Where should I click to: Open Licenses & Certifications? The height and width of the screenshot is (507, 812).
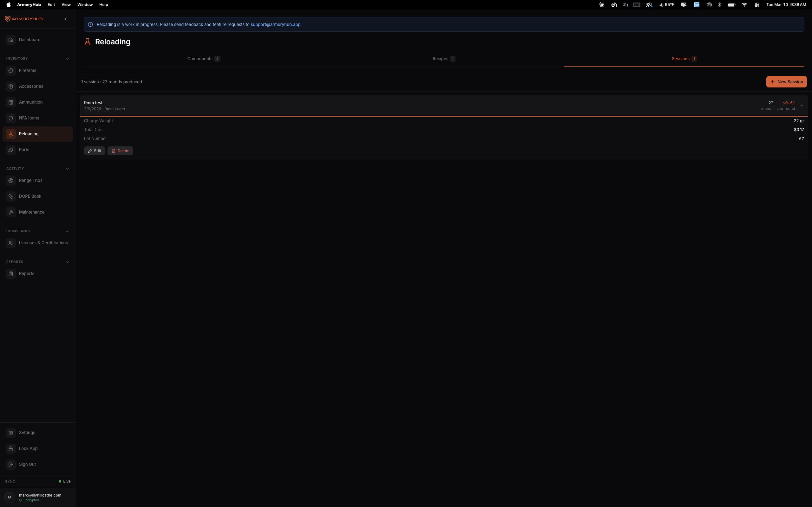[43, 243]
